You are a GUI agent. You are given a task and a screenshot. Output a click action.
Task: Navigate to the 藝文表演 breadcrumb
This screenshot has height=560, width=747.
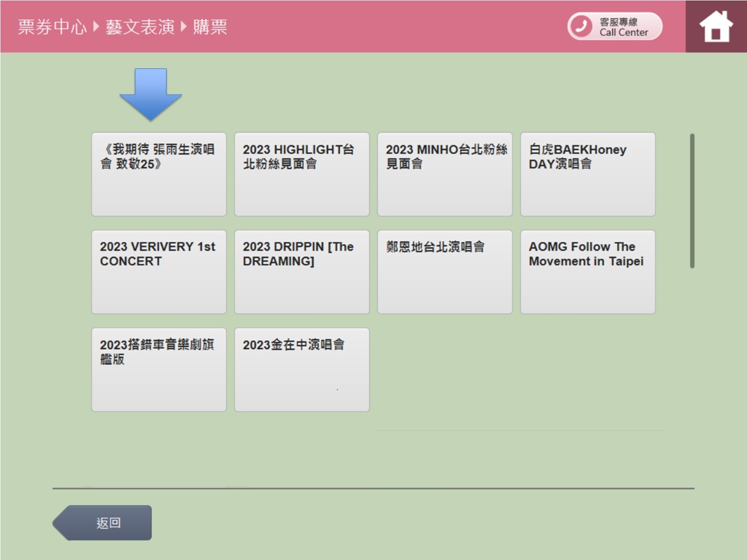140,27
